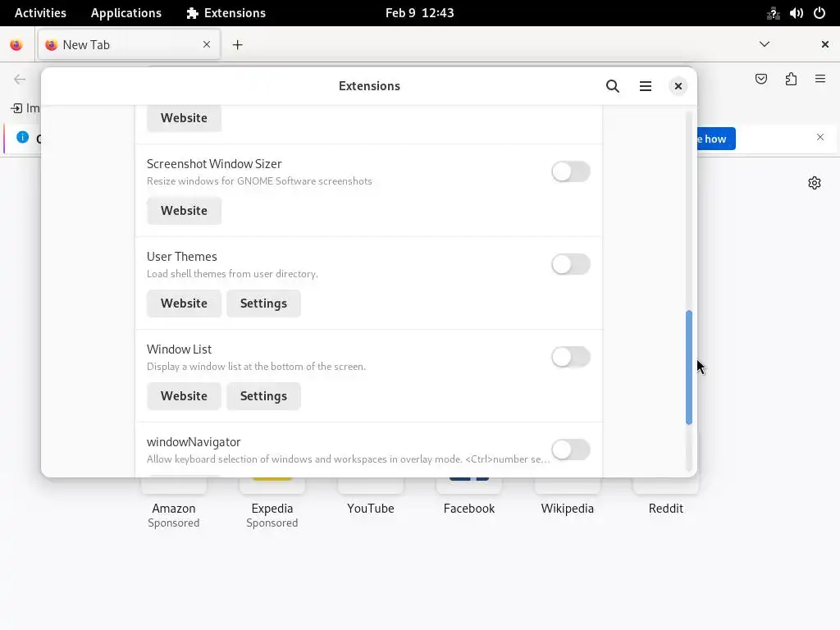Open Extensions app menu in top bar
This screenshot has width=840, height=630.
226,13
